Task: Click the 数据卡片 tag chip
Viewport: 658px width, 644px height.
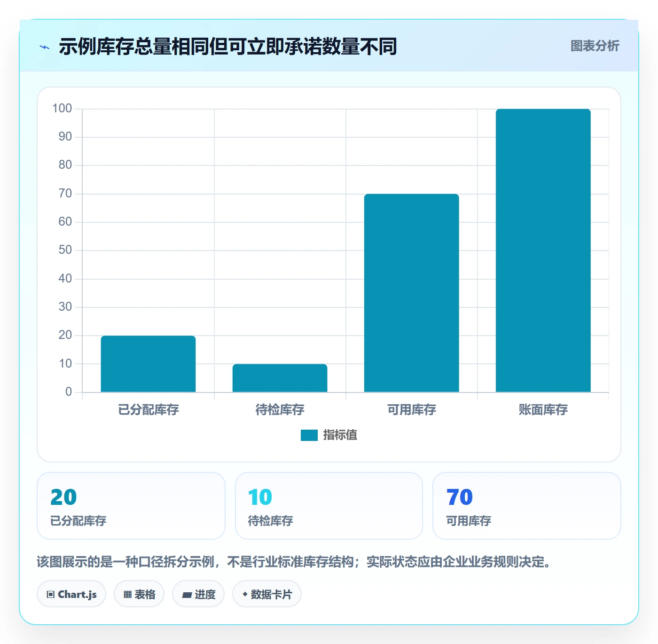Action: coord(267,594)
